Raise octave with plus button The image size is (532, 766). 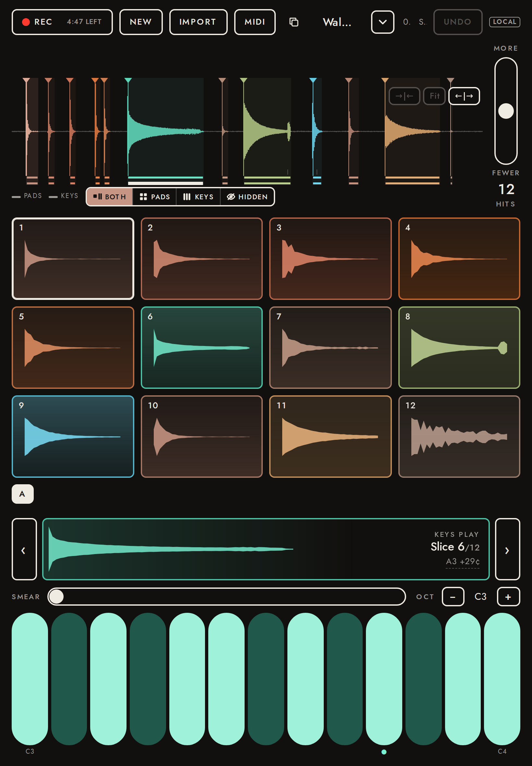(508, 597)
